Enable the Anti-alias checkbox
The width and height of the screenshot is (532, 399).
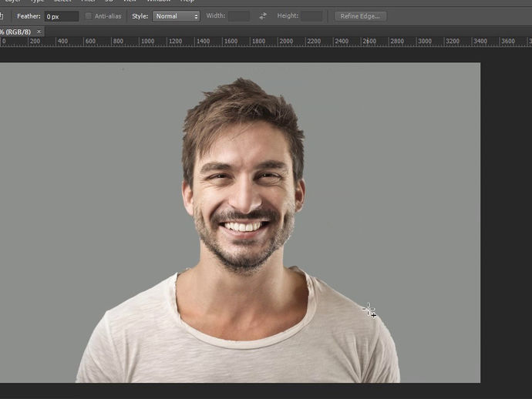[x=89, y=16]
